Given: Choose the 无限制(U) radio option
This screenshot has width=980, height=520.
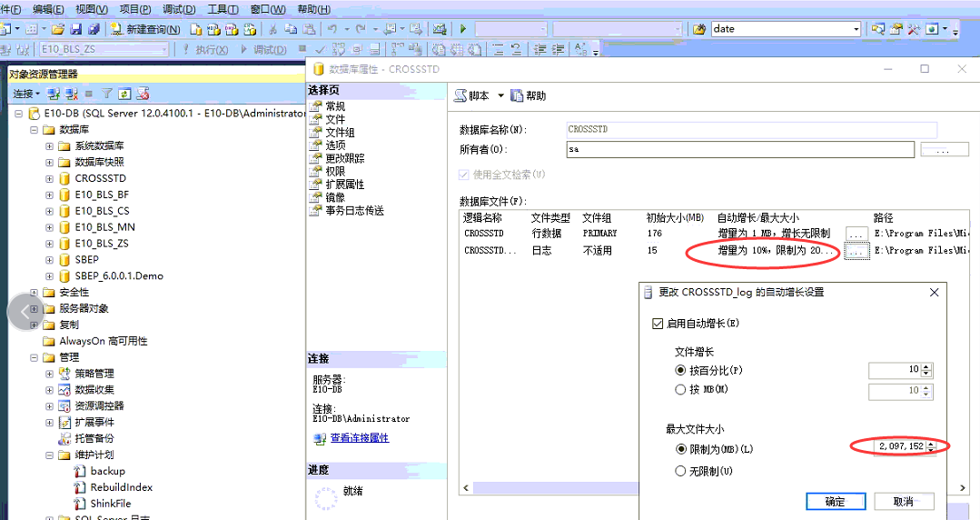Looking at the screenshot, I should tap(680, 471).
